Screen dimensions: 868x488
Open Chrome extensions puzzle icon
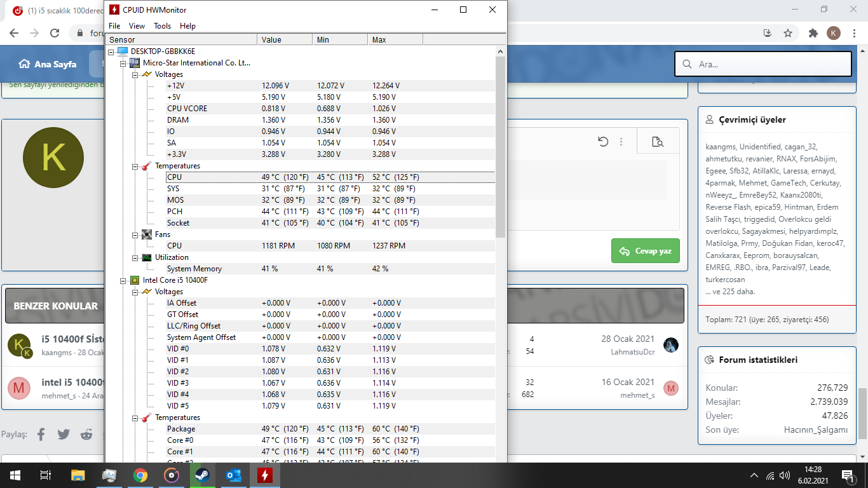click(x=813, y=33)
